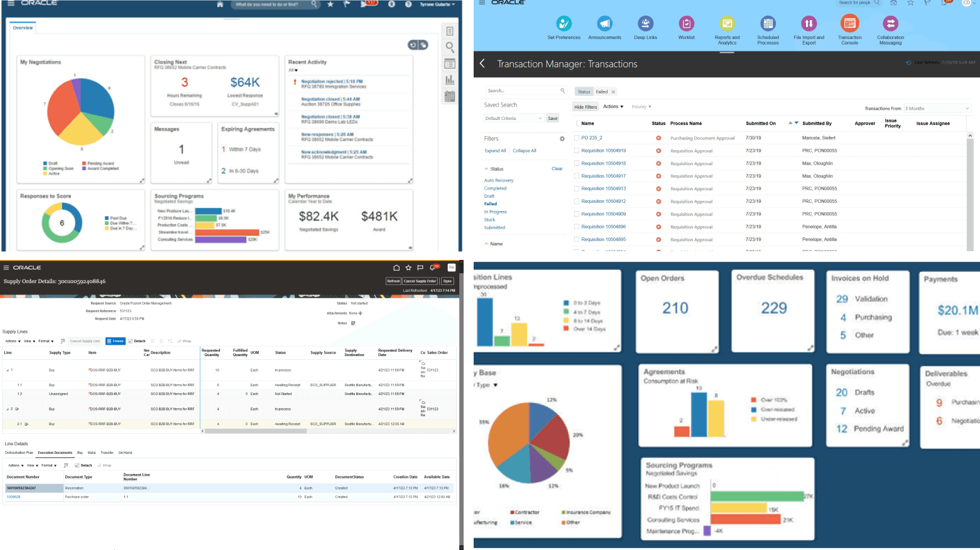Click the blue Freeze button in Supply Lines

[116, 341]
